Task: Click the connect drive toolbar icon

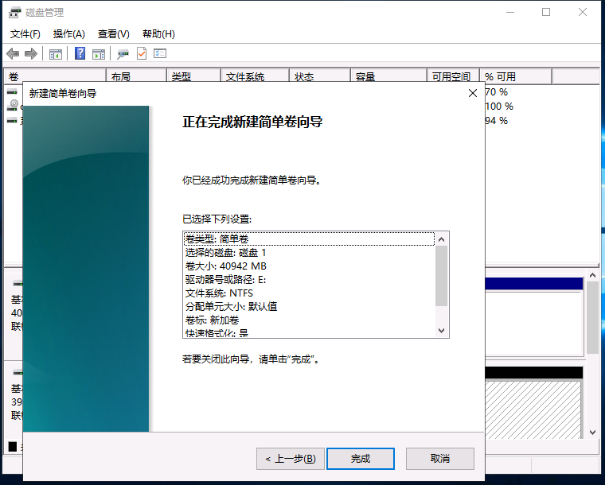Action: (x=123, y=54)
